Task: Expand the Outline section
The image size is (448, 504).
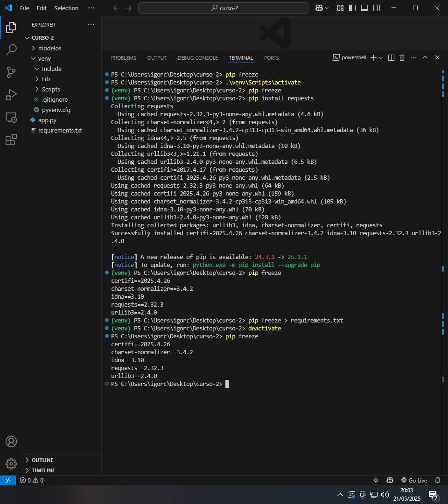Action: pyautogui.click(x=42, y=460)
